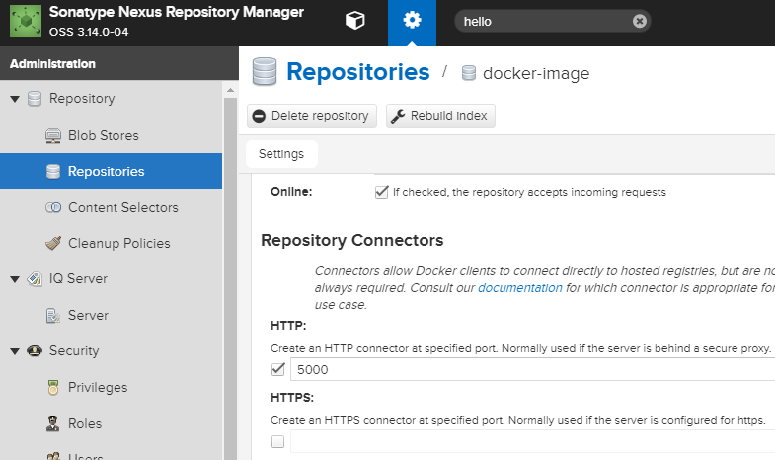Click the empty HTTPS port field
775x460 pixels.
(532, 441)
